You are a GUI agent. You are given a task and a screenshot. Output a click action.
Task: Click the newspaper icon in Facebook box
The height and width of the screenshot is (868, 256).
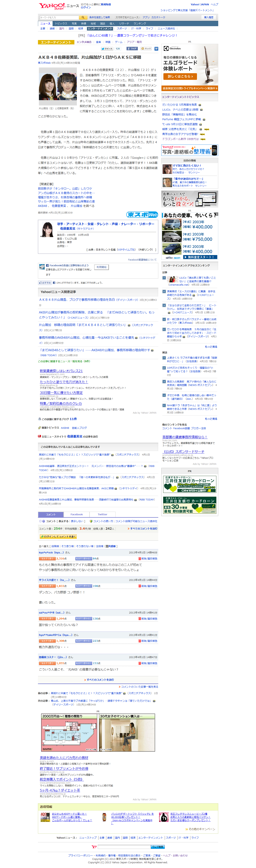(42, 267)
